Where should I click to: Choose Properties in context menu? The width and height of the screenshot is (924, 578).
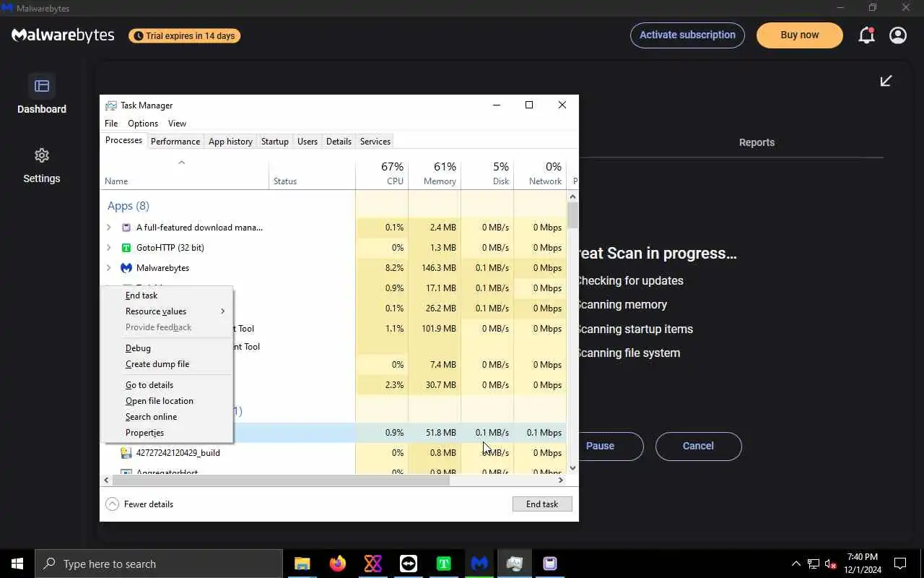(167, 433)
